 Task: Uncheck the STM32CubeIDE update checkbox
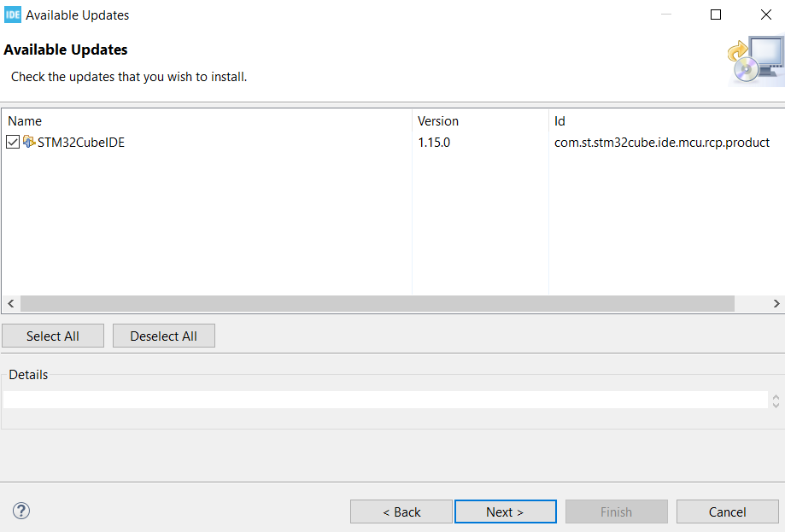point(13,142)
